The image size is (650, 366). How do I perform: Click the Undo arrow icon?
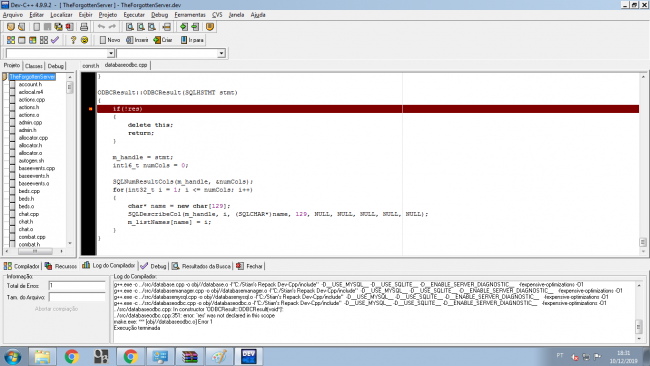101,27
